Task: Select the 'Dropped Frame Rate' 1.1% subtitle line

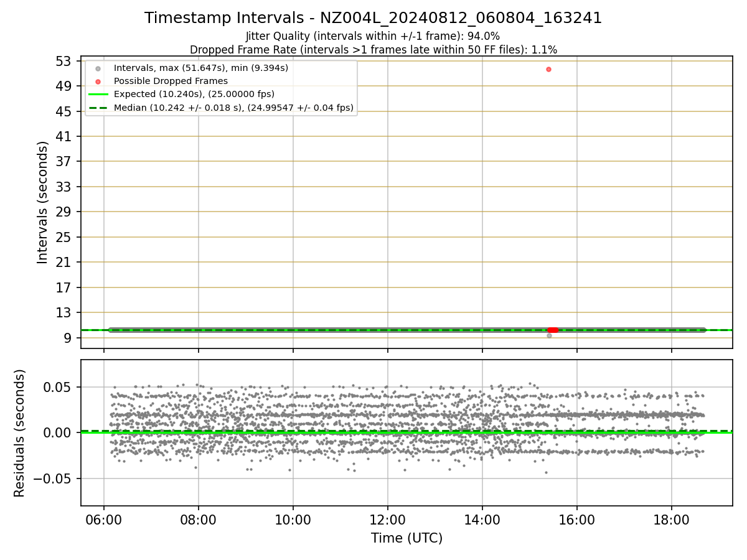Action: tap(373, 49)
